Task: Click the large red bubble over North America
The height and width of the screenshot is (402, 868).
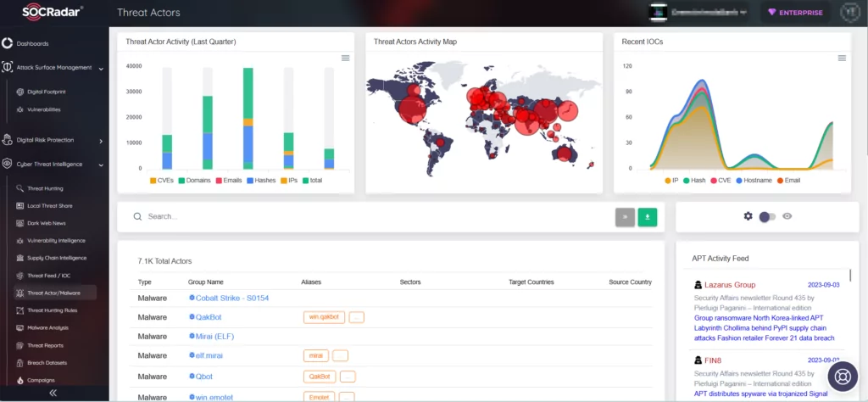Action: tap(413, 109)
